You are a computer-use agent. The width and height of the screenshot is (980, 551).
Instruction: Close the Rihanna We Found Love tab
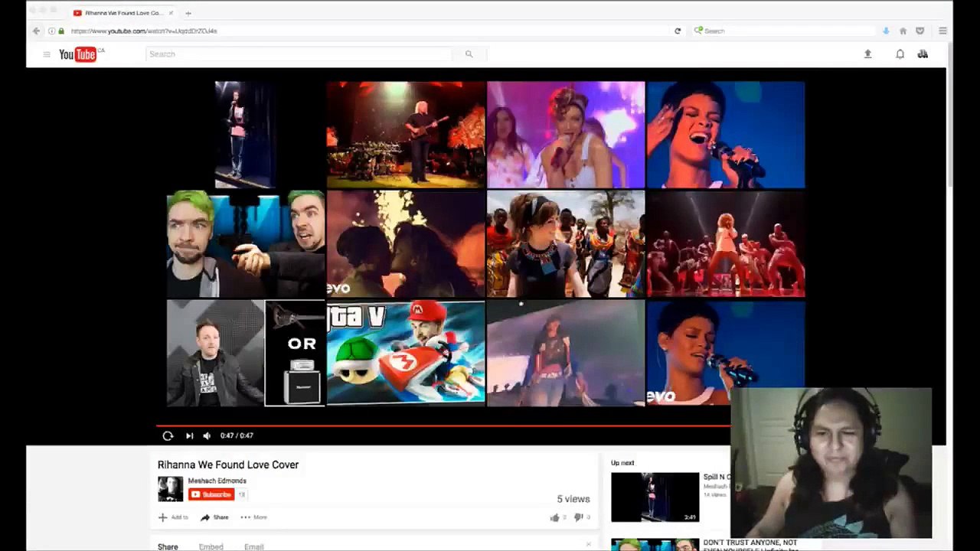[x=171, y=13]
